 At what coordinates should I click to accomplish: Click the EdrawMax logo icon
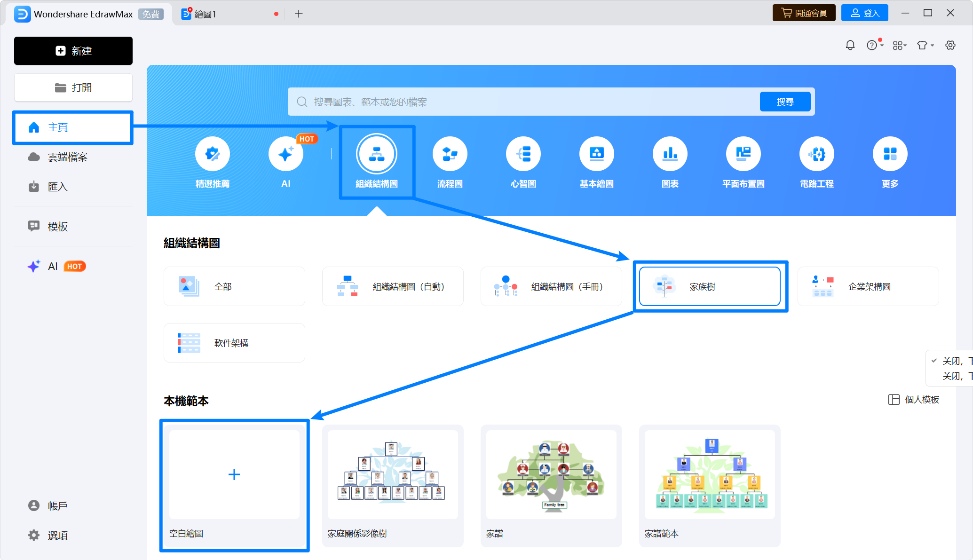tap(22, 14)
